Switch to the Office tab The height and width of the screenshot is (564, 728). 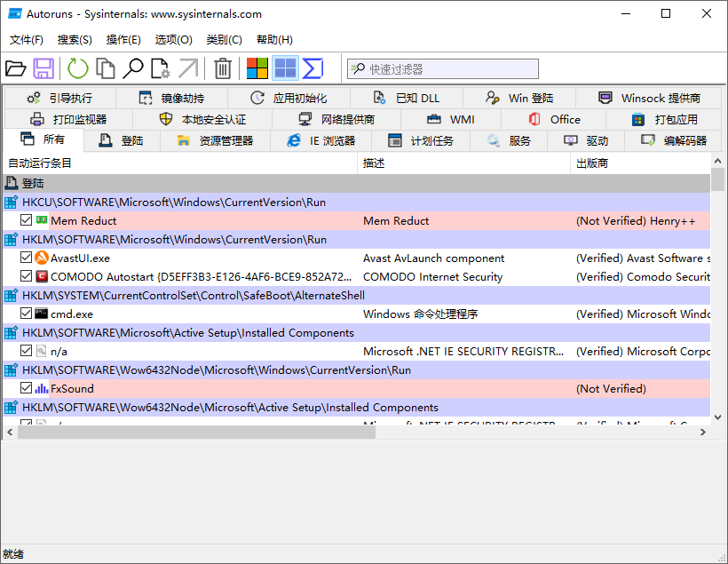[x=554, y=119]
